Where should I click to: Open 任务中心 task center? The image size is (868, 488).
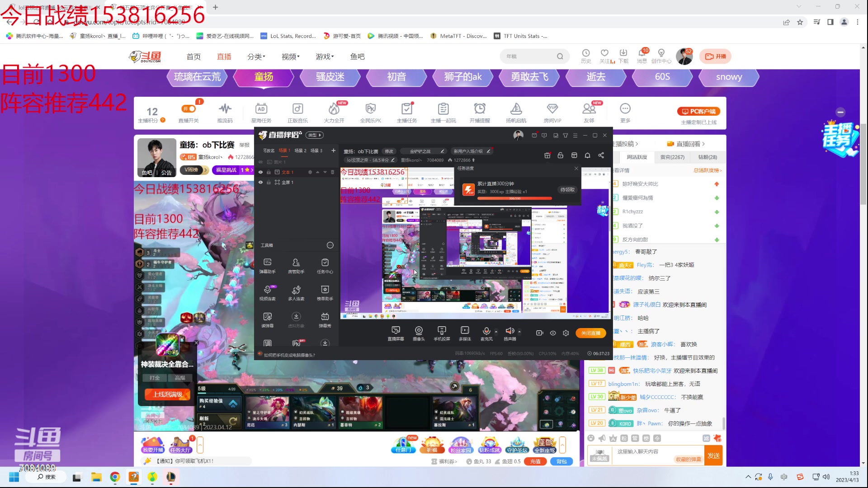coord(325,266)
